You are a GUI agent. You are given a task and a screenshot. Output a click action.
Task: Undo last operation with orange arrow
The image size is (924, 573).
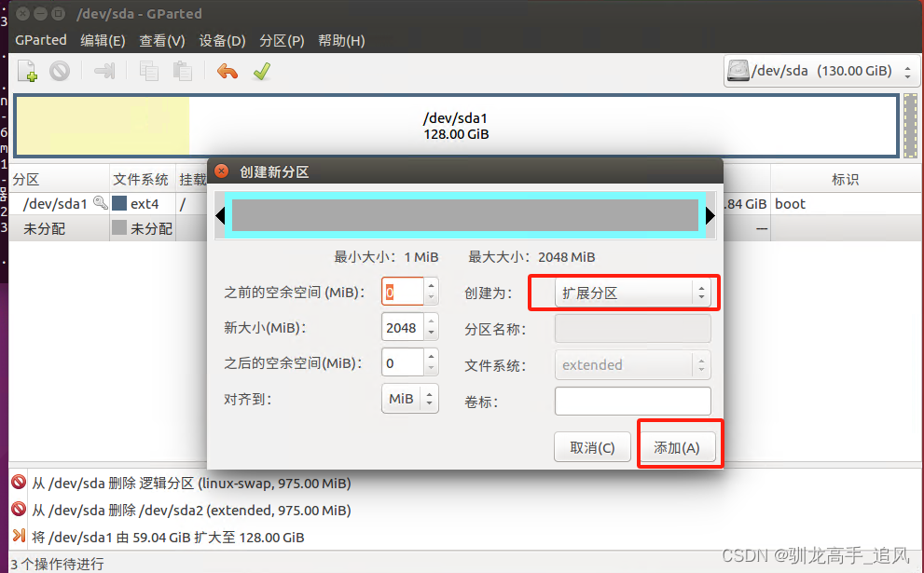click(x=227, y=71)
